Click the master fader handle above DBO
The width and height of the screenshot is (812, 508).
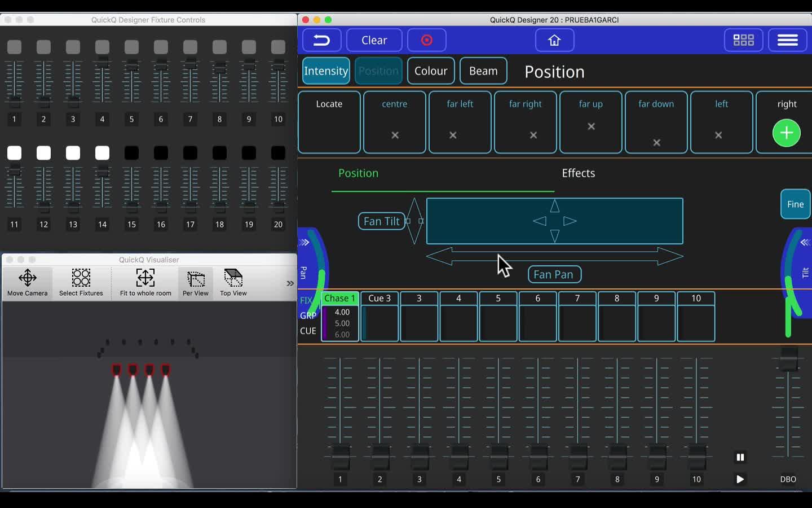[x=788, y=359]
